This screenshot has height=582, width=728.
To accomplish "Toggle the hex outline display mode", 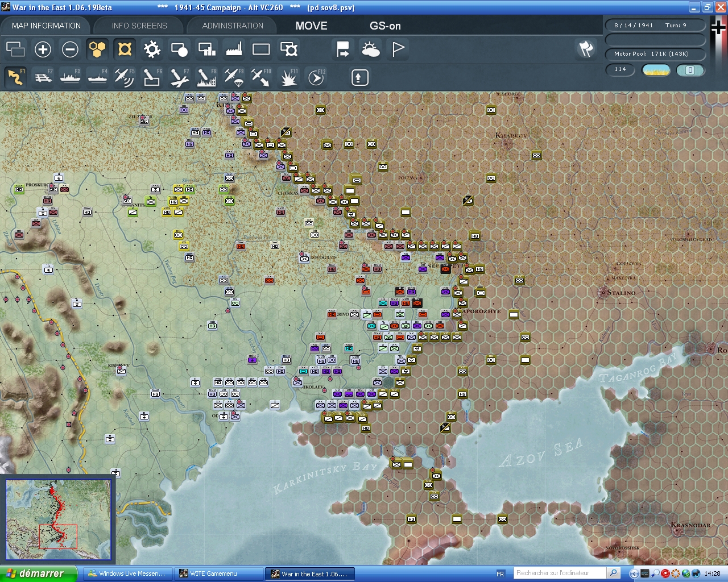I will pyautogui.click(x=125, y=49).
